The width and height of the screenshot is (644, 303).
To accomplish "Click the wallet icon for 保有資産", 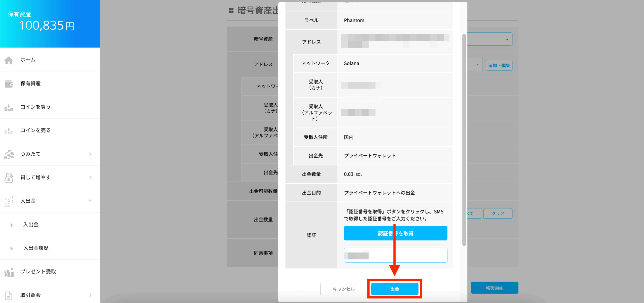I will (9, 84).
